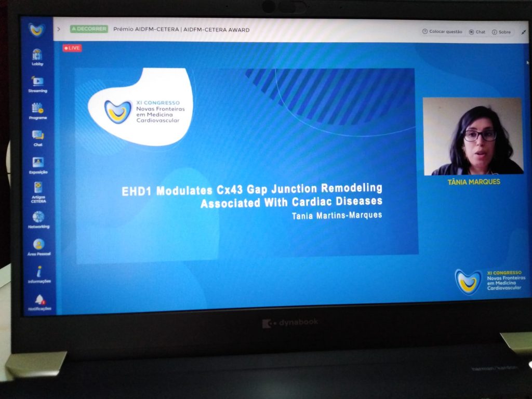This screenshot has width=532, height=399.
Task: Click the congress logo at sidebar top
Action: pyautogui.click(x=37, y=30)
